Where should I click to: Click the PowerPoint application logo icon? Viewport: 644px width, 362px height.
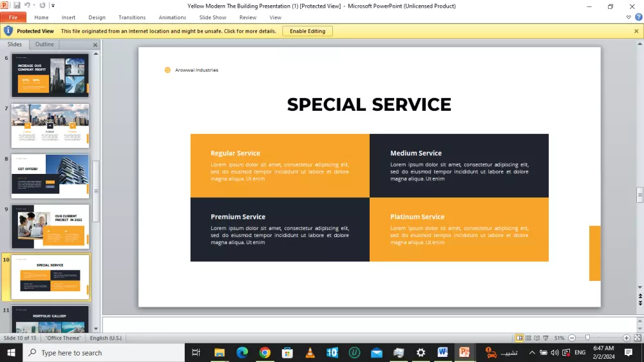click(x=5, y=5)
